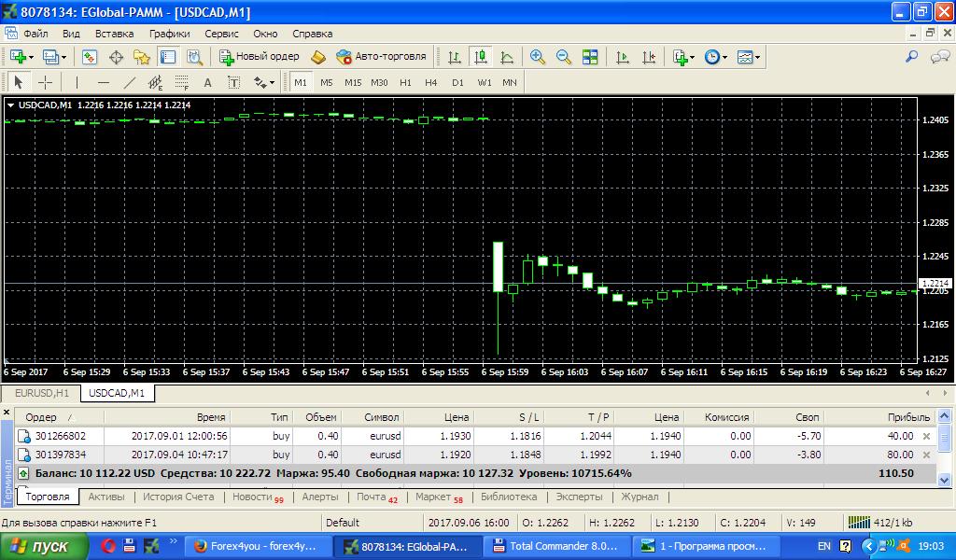Screen dimensions: 956x560
Task: Switch to the История Счета tab
Action: coord(178,497)
